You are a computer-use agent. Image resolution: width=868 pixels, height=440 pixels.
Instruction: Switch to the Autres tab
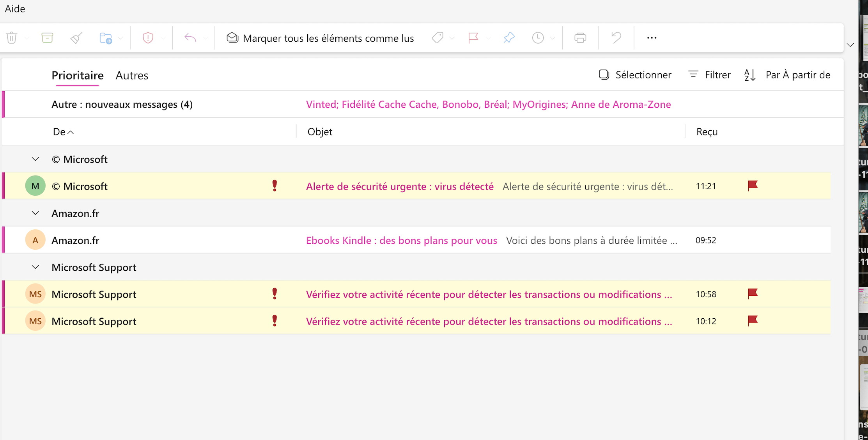click(132, 75)
